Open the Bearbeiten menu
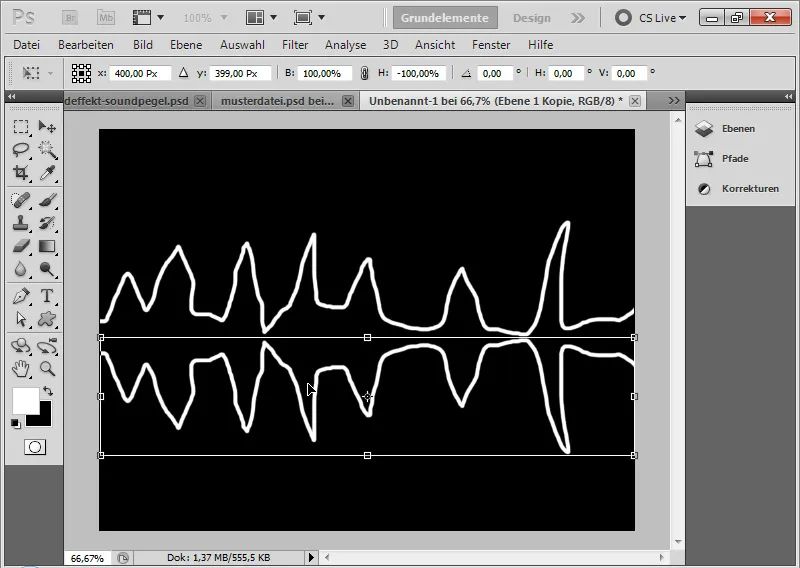This screenshot has width=800, height=568. pyautogui.click(x=86, y=45)
